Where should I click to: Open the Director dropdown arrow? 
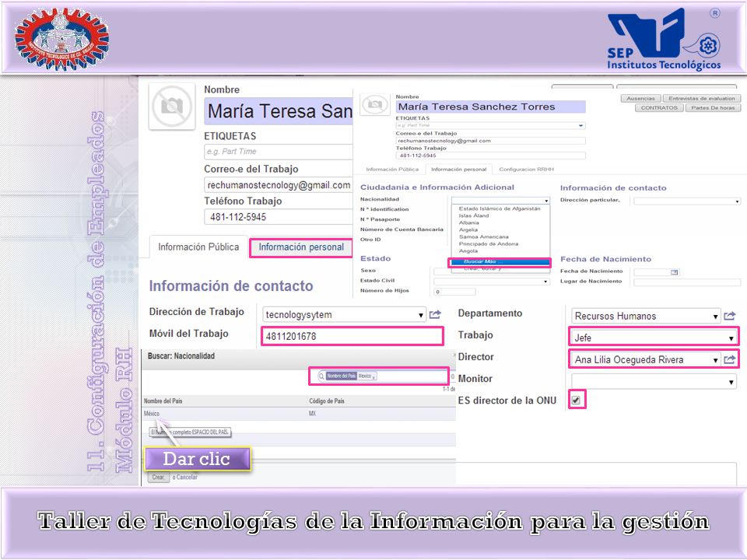pyautogui.click(x=715, y=360)
